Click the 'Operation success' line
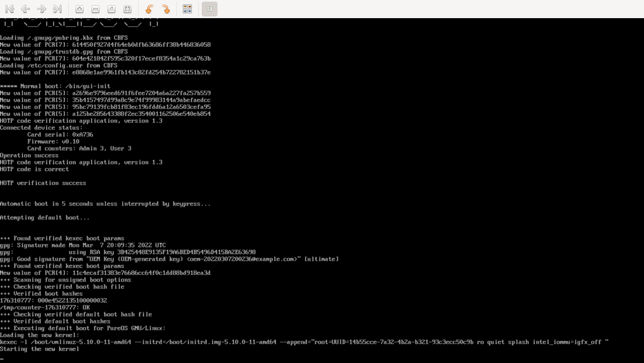Screen dimensions: 644x363 click(x=29, y=156)
